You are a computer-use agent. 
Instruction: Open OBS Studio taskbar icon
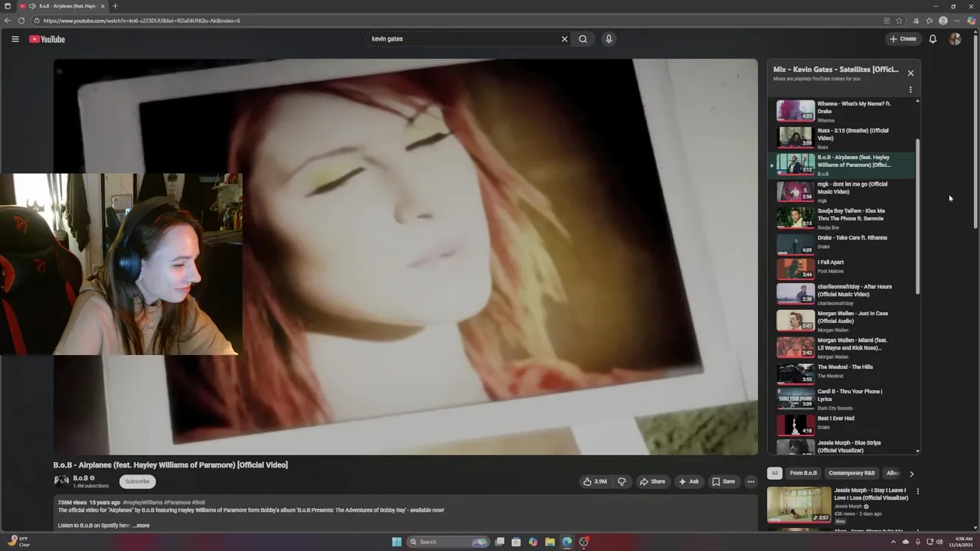click(583, 542)
